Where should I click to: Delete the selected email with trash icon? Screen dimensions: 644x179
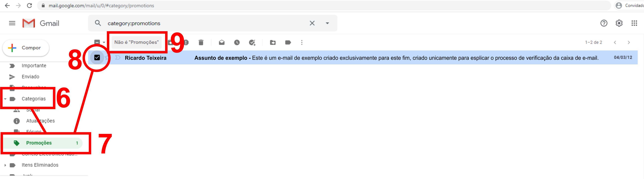click(201, 43)
